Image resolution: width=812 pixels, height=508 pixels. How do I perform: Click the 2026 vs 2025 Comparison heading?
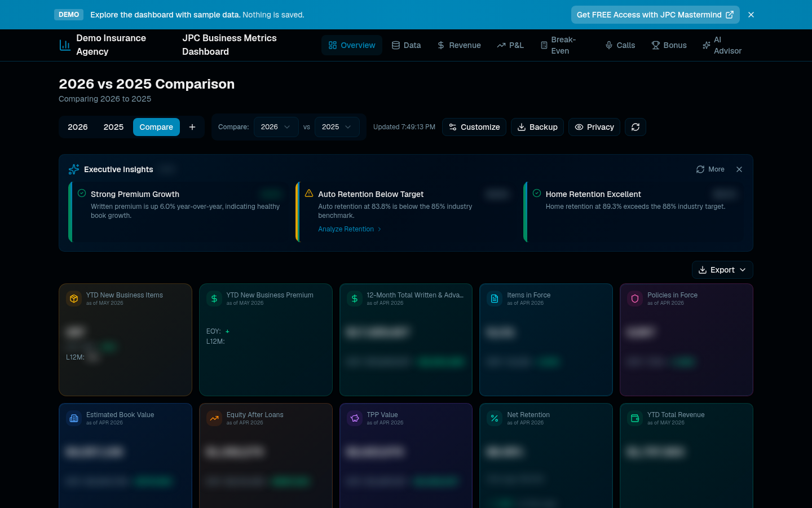tap(147, 84)
